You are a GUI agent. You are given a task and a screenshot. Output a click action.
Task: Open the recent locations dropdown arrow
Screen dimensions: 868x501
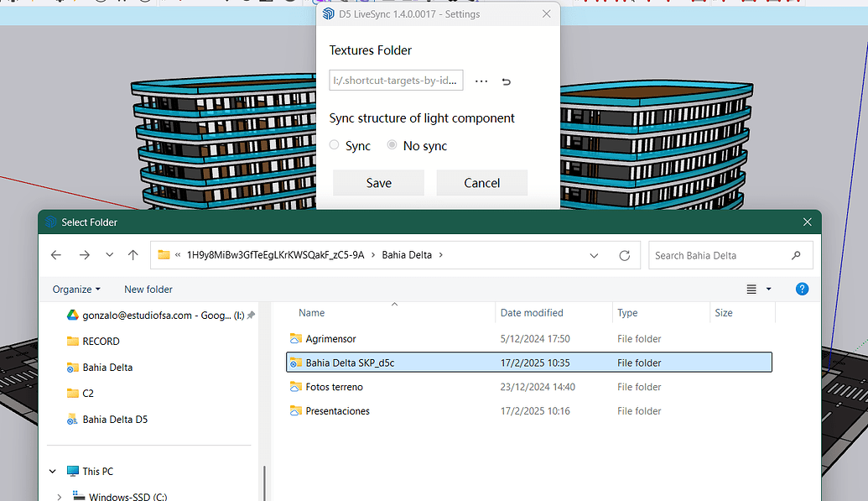[x=110, y=255]
